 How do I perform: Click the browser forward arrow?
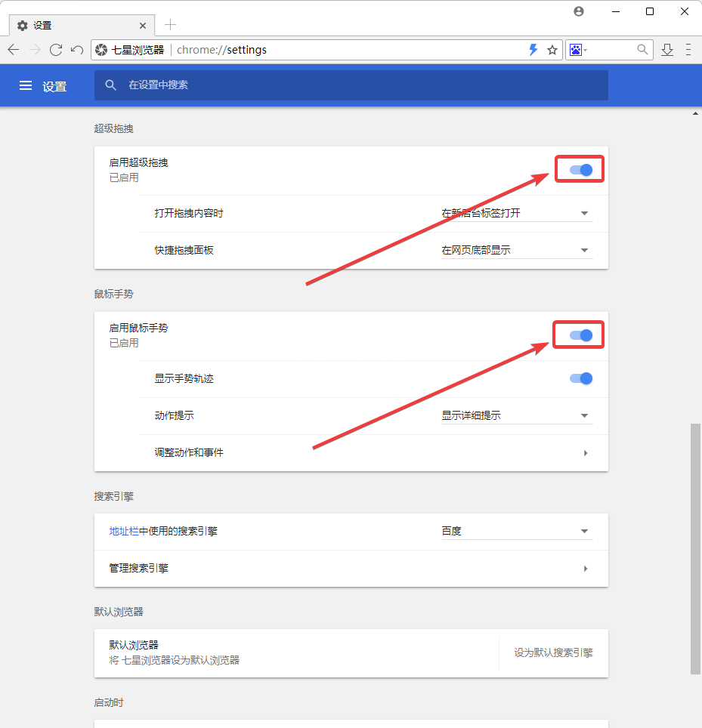click(x=35, y=50)
